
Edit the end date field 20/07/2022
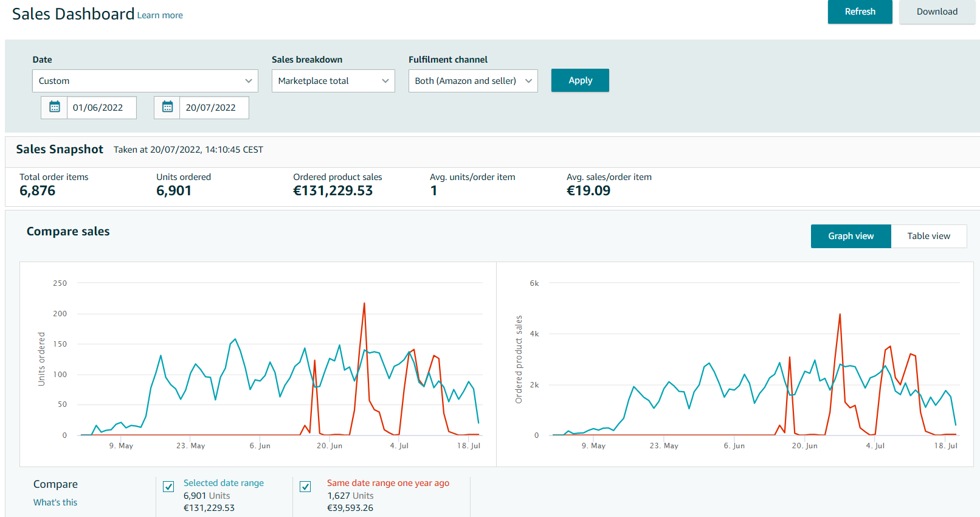214,108
